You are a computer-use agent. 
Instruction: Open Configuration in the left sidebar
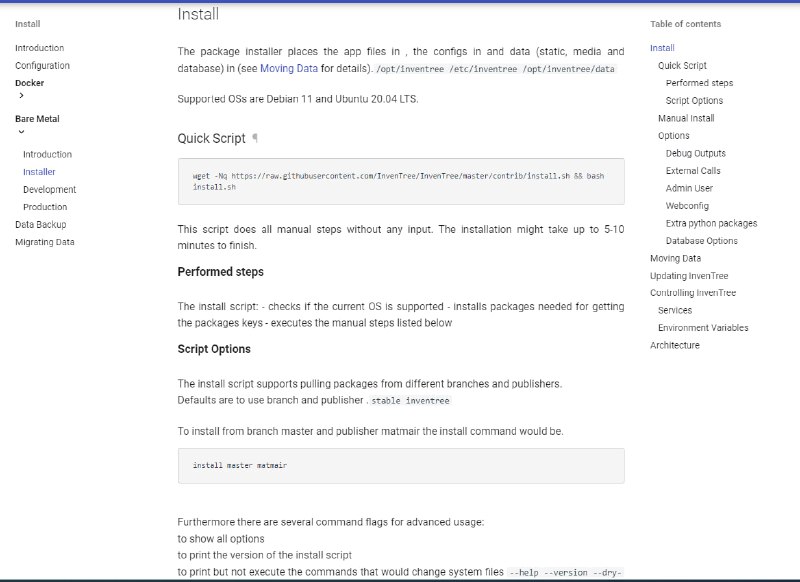[42, 66]
